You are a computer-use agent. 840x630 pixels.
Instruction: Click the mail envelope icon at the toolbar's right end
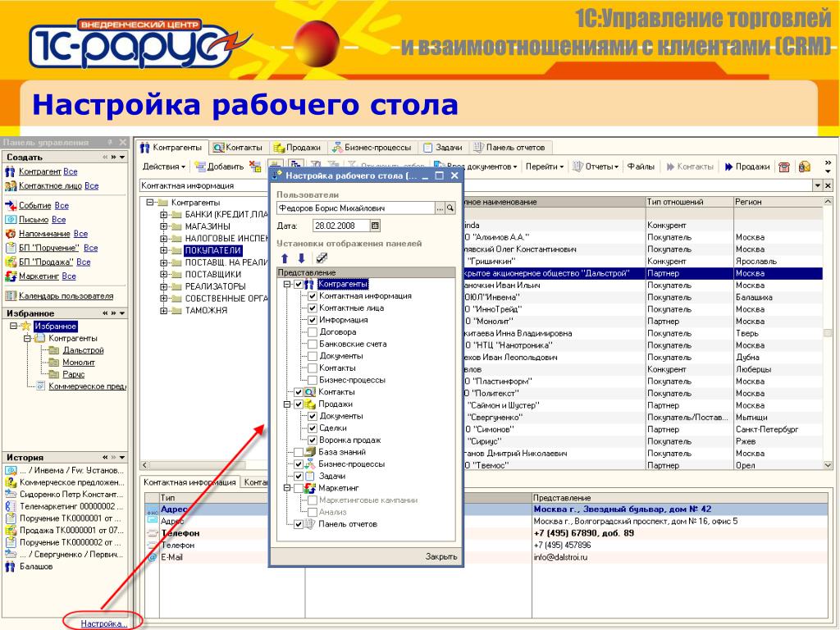click(x=804, y=167)
